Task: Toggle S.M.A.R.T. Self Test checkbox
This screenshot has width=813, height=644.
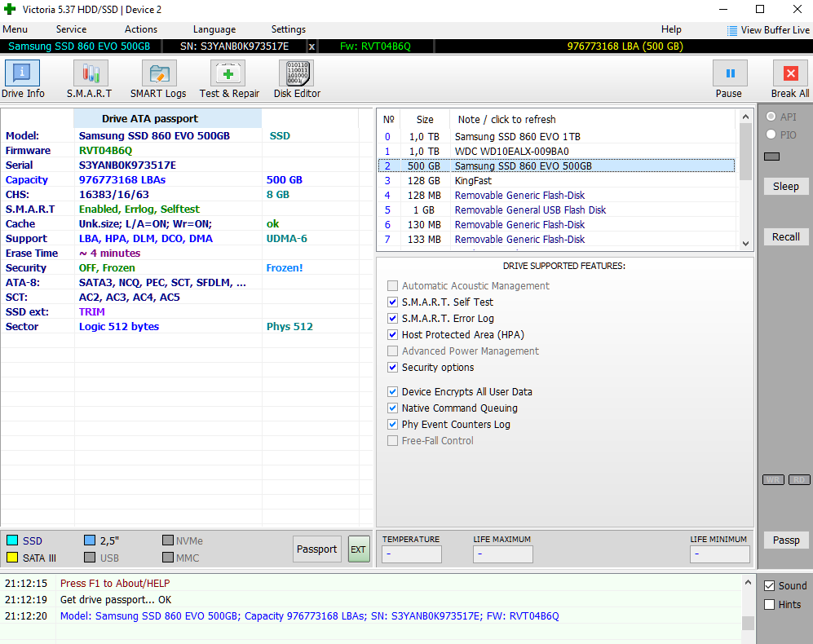Action: (x=392, y=302)
